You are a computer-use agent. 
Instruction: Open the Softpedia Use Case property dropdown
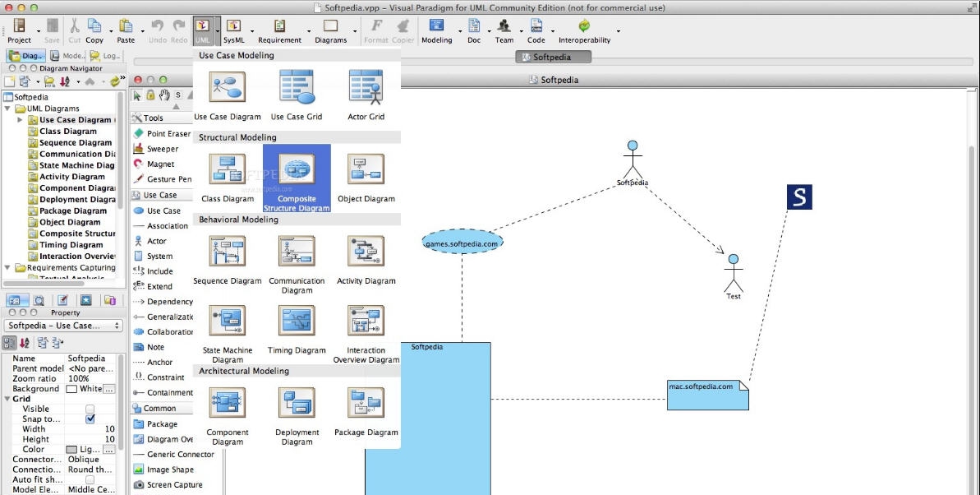pyautogui.click(x=63, y=325)
